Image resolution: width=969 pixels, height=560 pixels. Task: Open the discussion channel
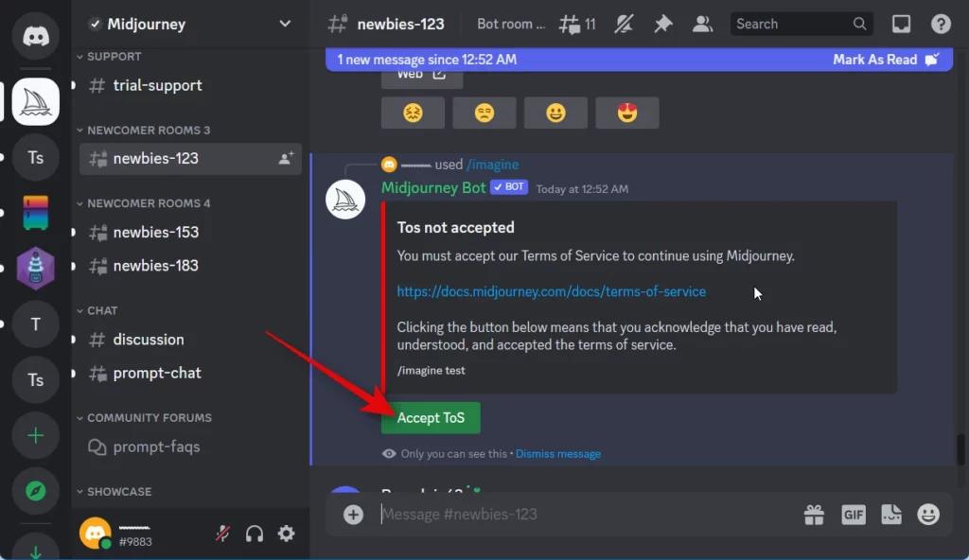[190, 340]
